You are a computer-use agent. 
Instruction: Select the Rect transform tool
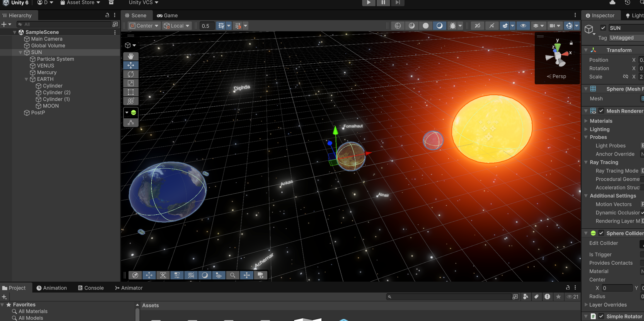[131, 92]
